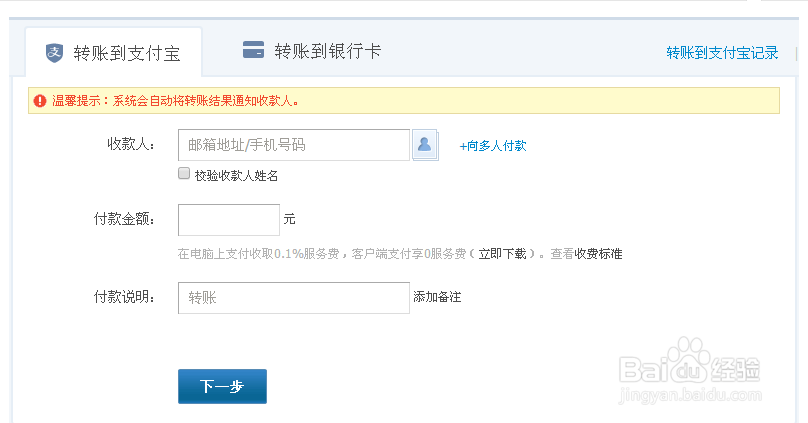This screenshot has height=423, width=808.
Task: Click 立即下载 link
Action: coord(502,253)
